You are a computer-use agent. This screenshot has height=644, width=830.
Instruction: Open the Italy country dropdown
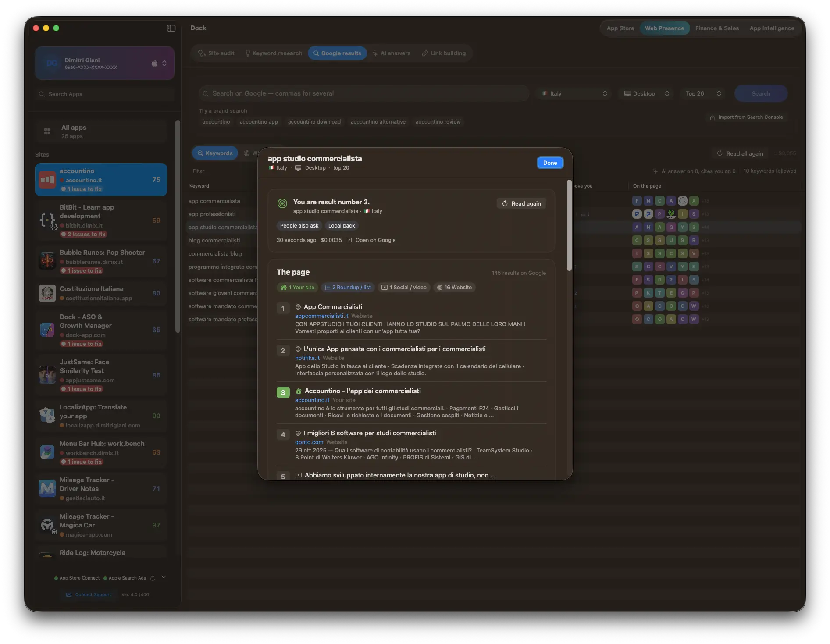(574, 94)
